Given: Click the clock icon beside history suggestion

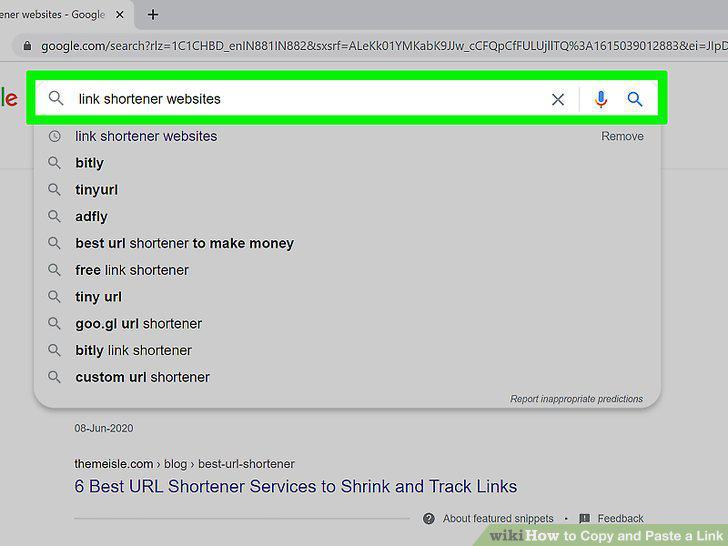Looking at the screenshot, I should (x=55, y=136).
